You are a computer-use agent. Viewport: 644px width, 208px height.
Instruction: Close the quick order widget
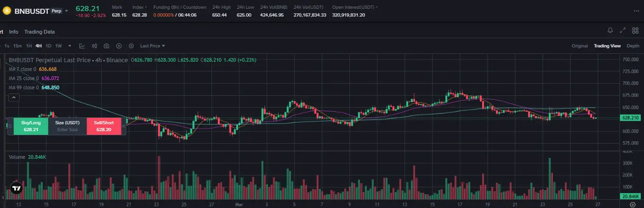click(x=123, y=126)
